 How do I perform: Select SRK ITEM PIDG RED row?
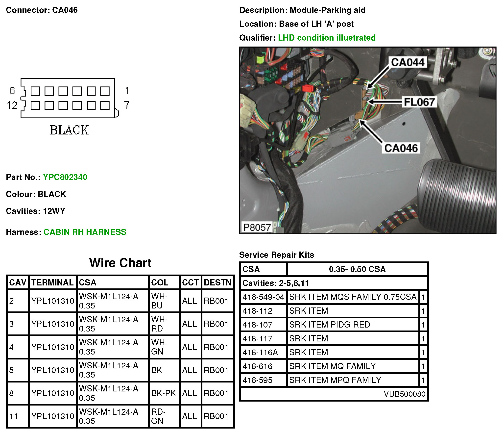click(330, 325)
